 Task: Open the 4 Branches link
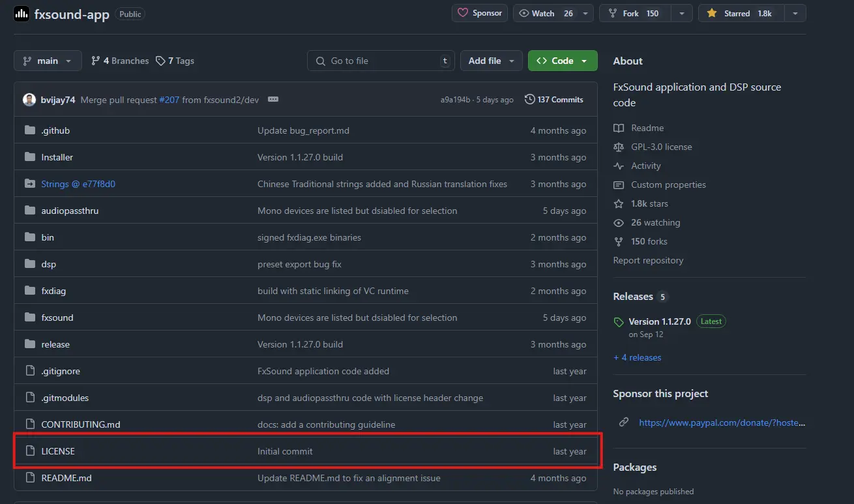(120, 61)
